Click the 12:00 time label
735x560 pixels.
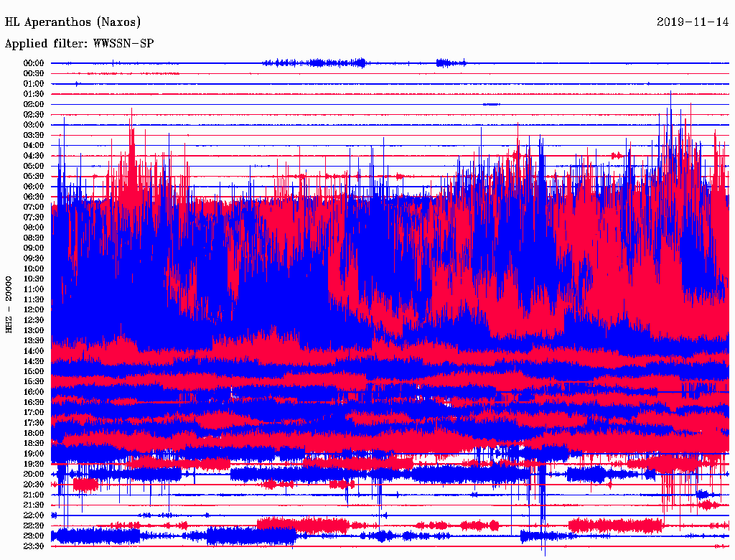click(34, 309)
